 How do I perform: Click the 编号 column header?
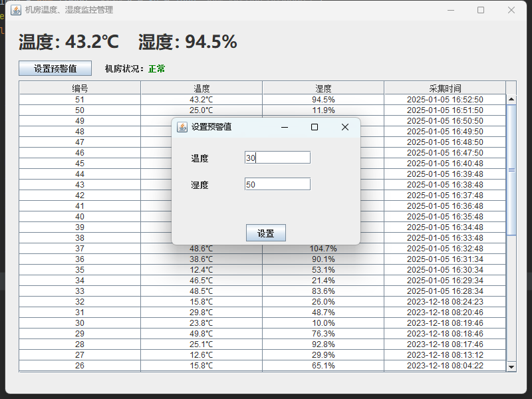coord(80,88)
